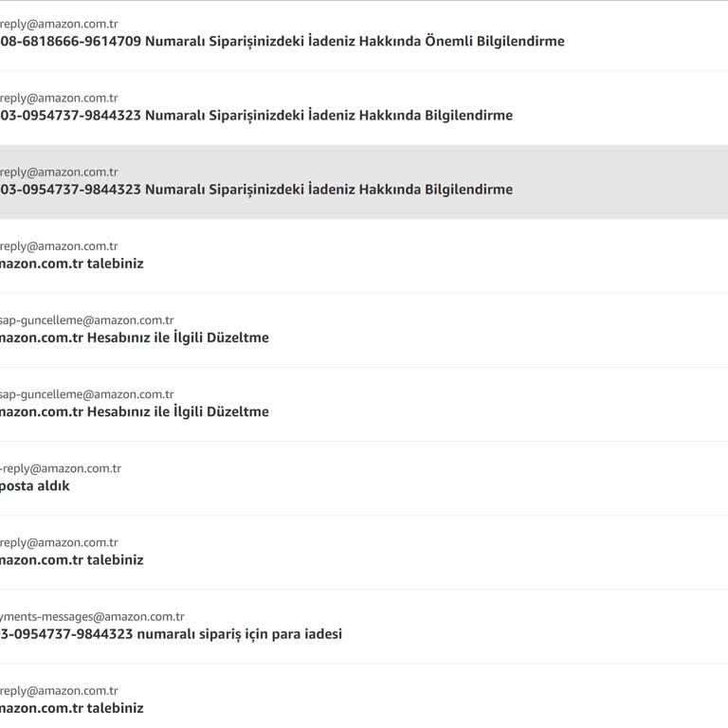The height and width of the screenshot is (728, 728).
Task: Click the guncelleme@amazon.com.tr sender of the topmost Düzeltme email
Action: coord(87,320)
